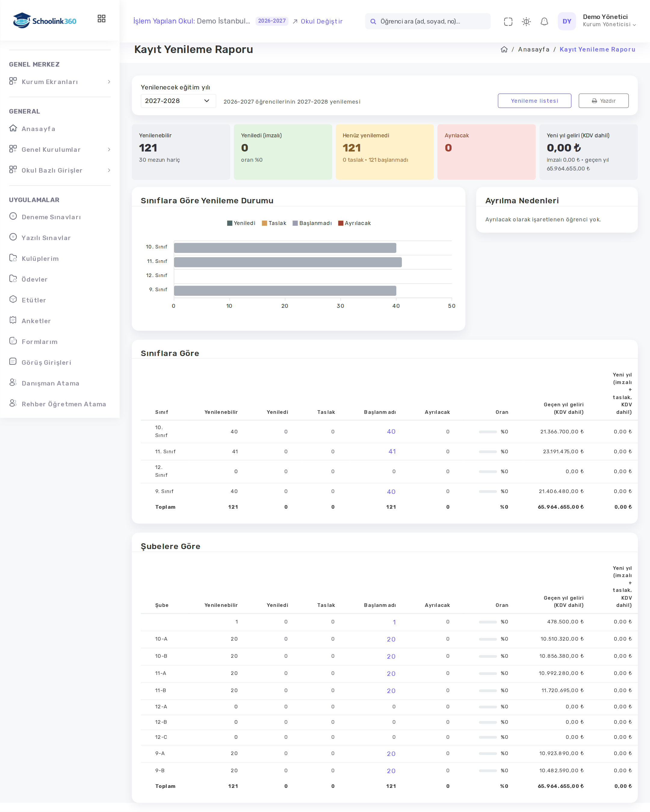Click the Schoolink360 logo

[45, 21]
